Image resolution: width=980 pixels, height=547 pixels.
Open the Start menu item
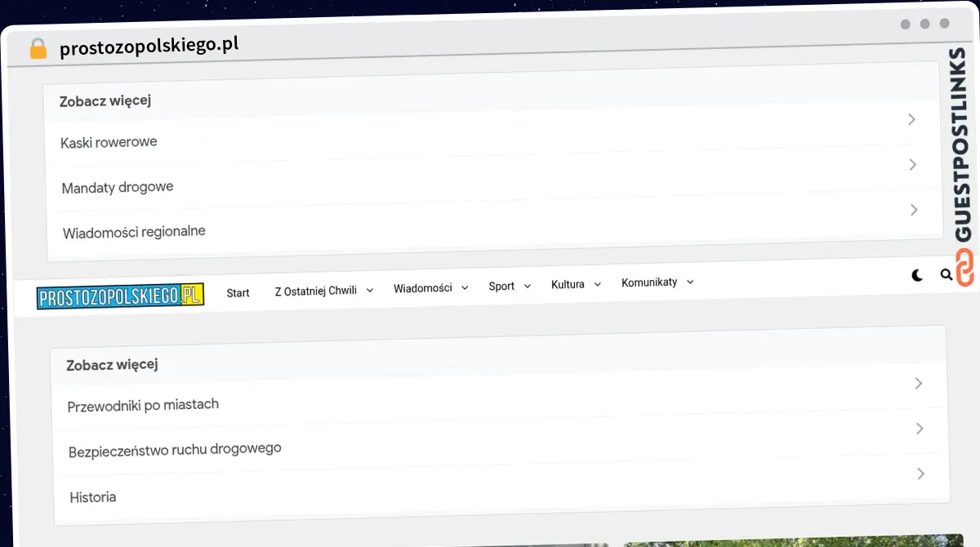pyautogui.click(x=238, y=292)
